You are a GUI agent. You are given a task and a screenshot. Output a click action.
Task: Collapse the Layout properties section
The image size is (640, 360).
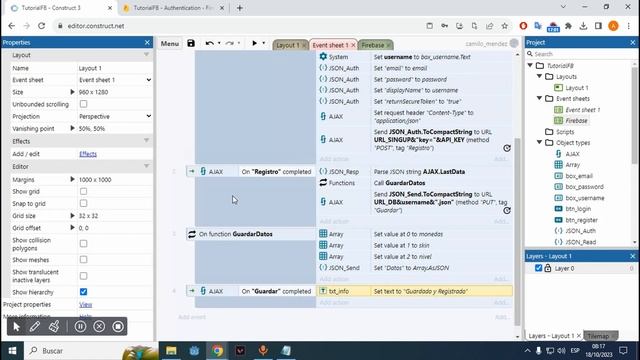click(146, 55)
